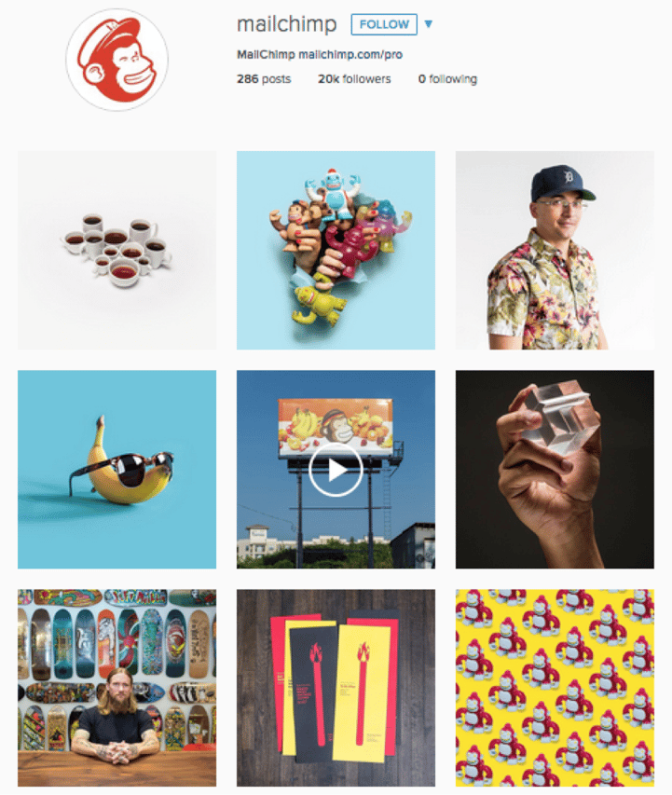Click the MailChimp monkey profile picture
This screenshot has width=672, height=795.
[x=117, y=60]
